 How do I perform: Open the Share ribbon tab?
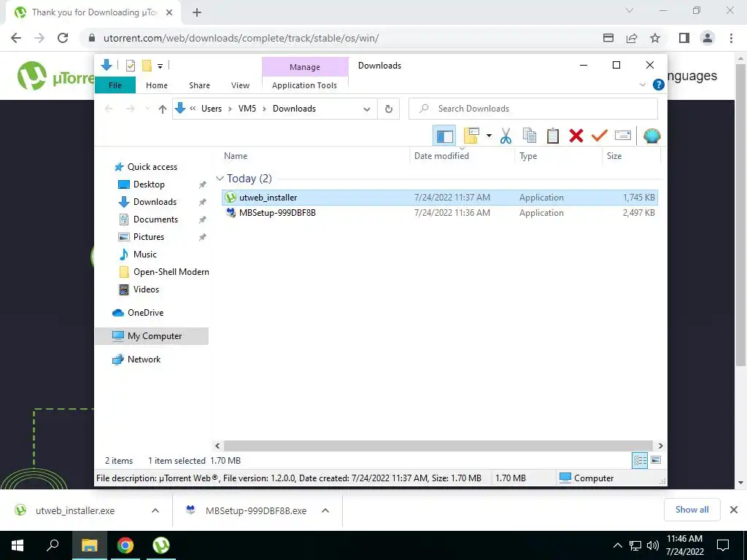199,85
